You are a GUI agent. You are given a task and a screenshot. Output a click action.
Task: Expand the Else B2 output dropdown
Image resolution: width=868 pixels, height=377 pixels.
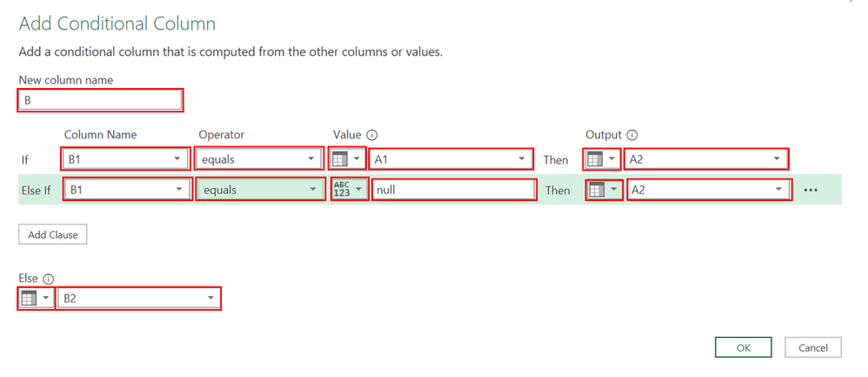click(210, 299)
